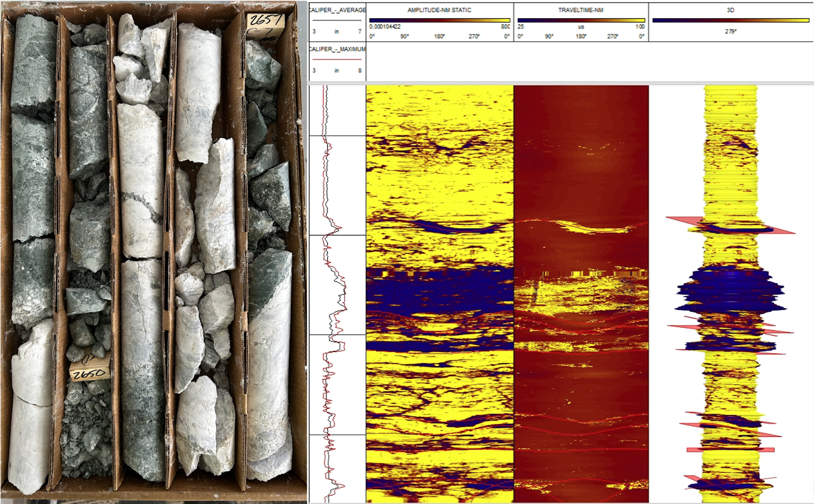Open the 3D track title

pos(731,10)
